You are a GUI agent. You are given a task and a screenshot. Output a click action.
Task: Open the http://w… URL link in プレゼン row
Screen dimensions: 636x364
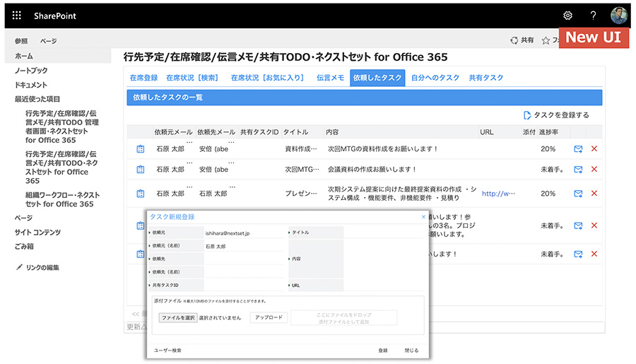coord(498,194)
